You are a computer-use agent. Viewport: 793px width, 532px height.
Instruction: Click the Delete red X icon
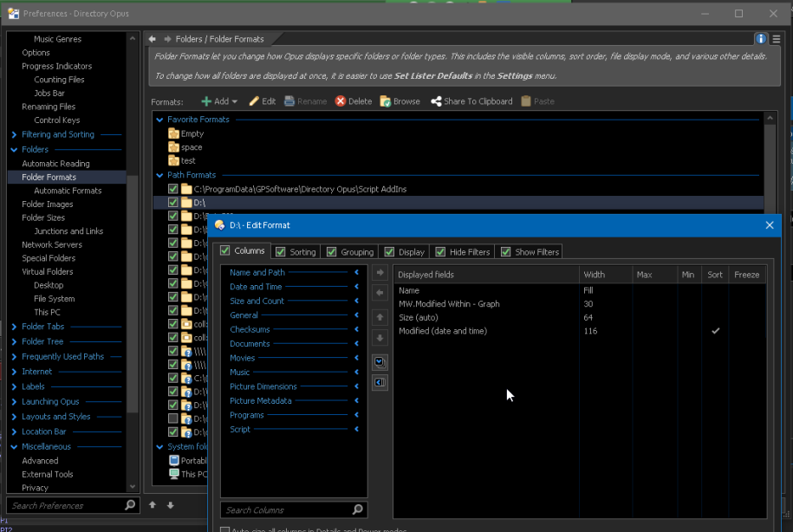pyautogui.click(x=341, y=101)
